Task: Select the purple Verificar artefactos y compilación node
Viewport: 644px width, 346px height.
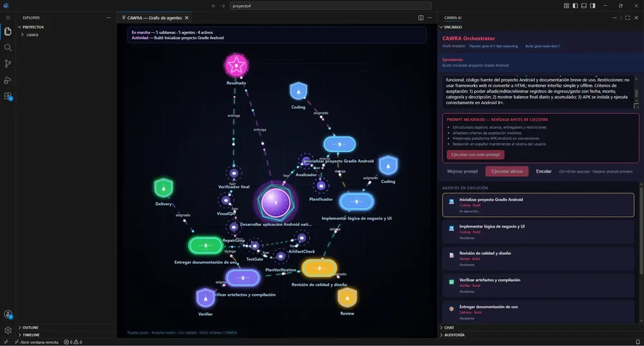Action: click(x=243, y=278)
